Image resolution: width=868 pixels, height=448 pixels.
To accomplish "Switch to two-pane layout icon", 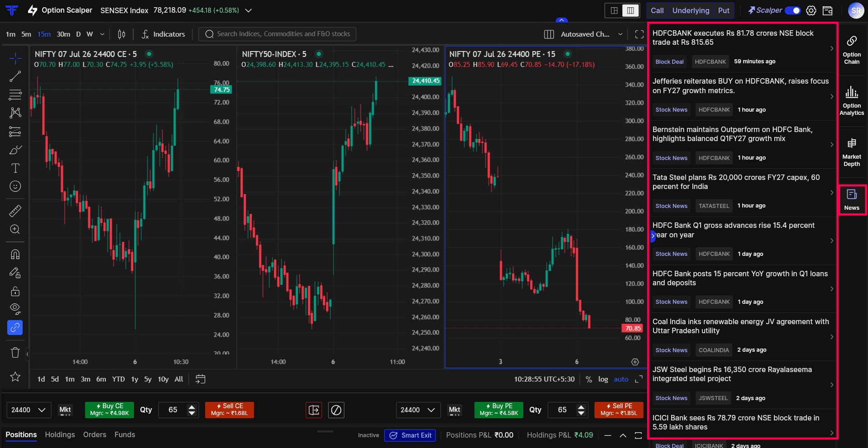I will 614,10.
